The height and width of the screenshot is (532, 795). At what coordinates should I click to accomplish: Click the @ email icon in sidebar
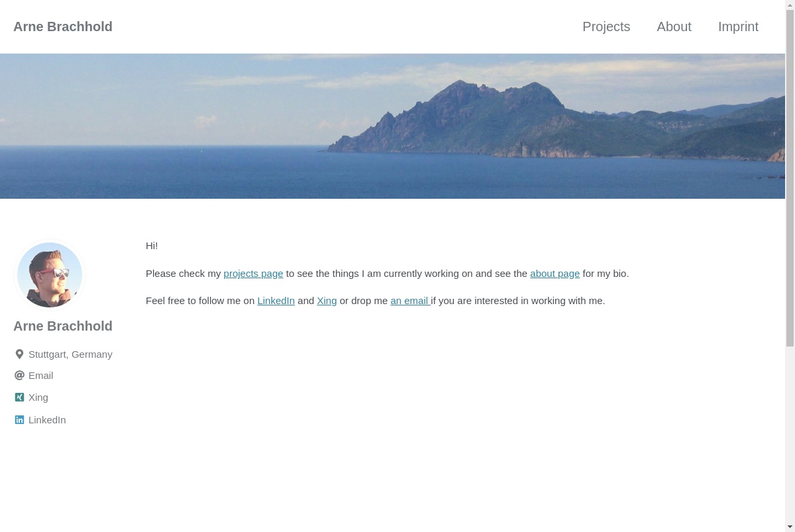click(19, 376)
